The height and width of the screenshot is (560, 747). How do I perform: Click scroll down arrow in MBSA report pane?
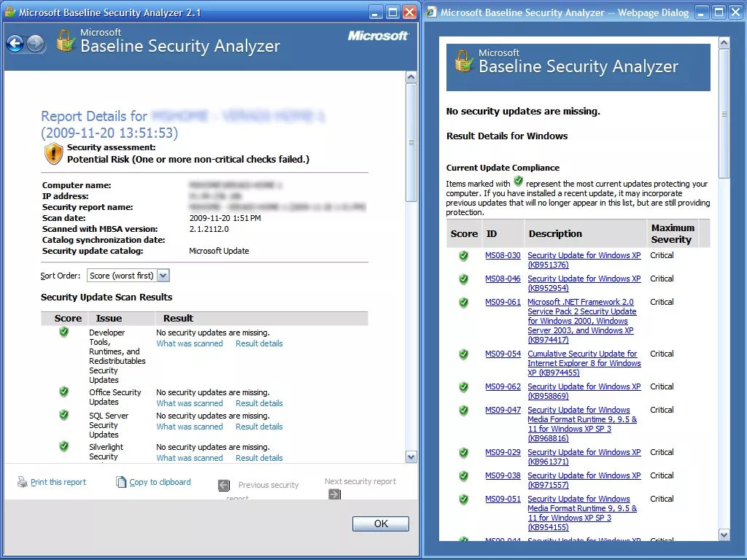(x=411, y=457)
